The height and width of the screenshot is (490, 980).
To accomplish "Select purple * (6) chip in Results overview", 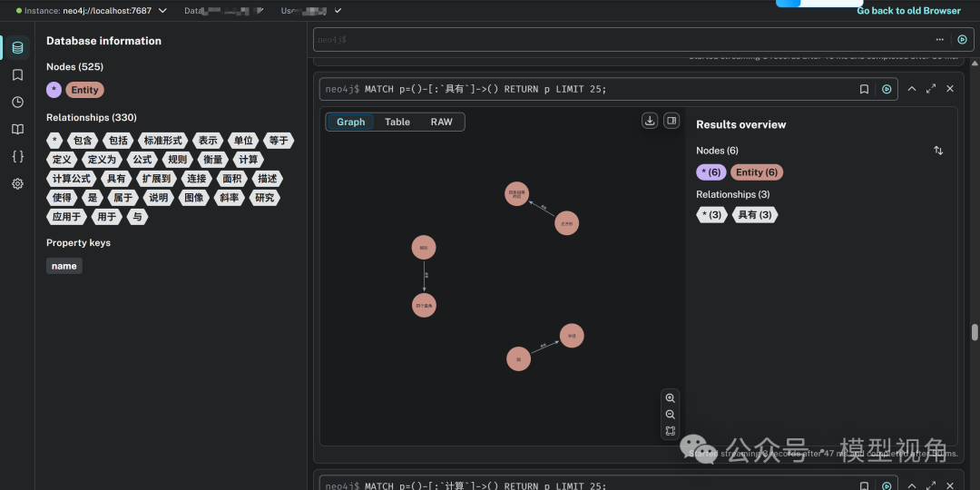I will click(711, 172).
